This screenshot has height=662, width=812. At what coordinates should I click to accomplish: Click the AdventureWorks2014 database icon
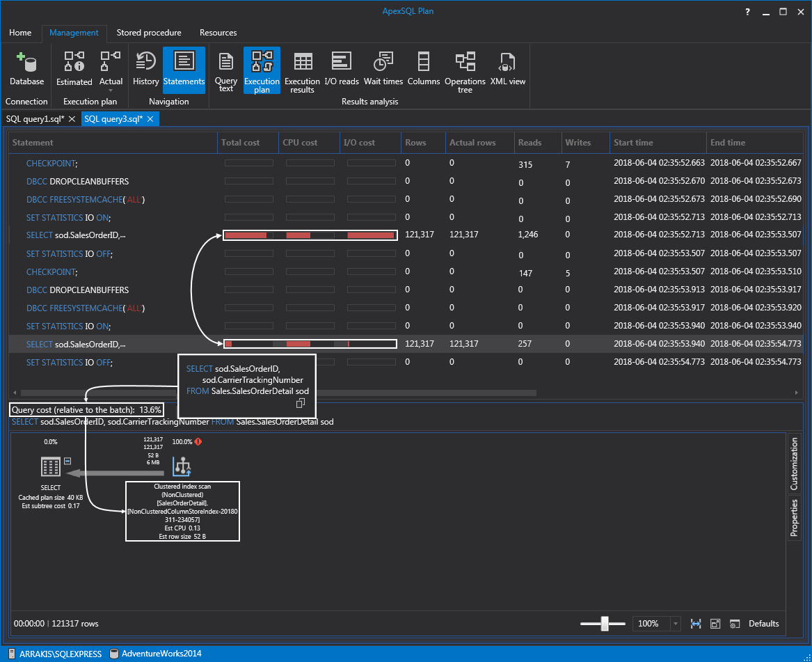[x=114, y=654]
